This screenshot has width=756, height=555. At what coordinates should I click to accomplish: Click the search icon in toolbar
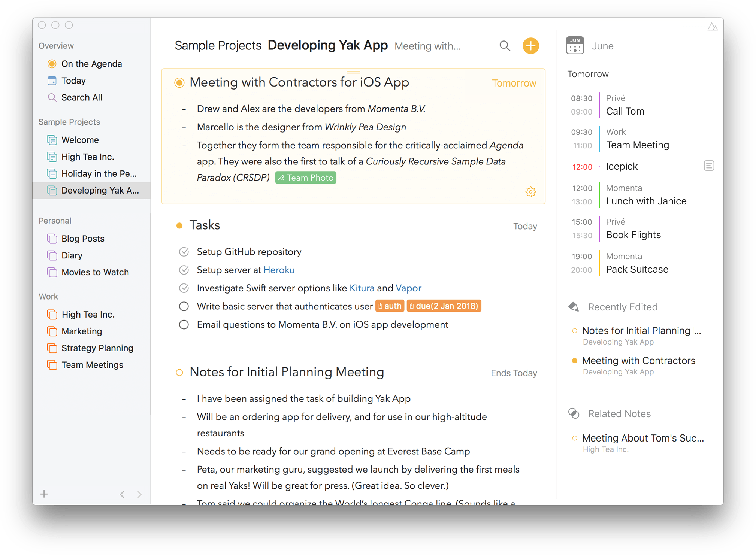502,46
